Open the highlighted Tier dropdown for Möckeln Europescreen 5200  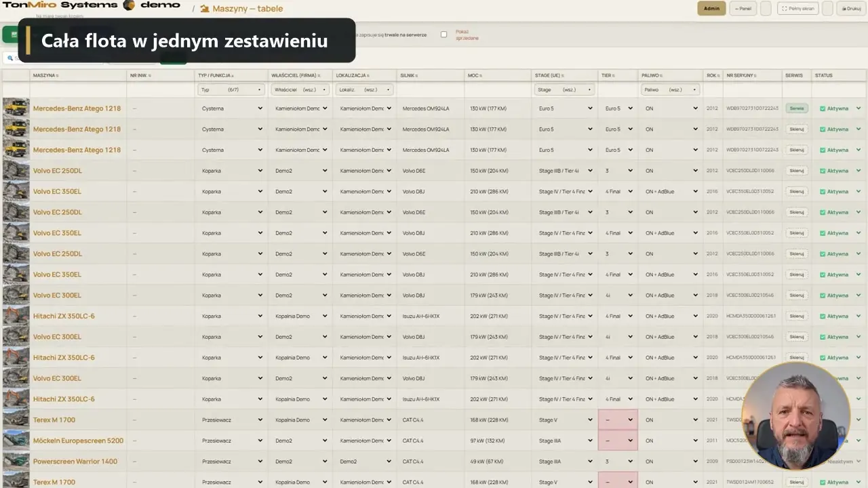pyautogui.click(x=618, y=441)
